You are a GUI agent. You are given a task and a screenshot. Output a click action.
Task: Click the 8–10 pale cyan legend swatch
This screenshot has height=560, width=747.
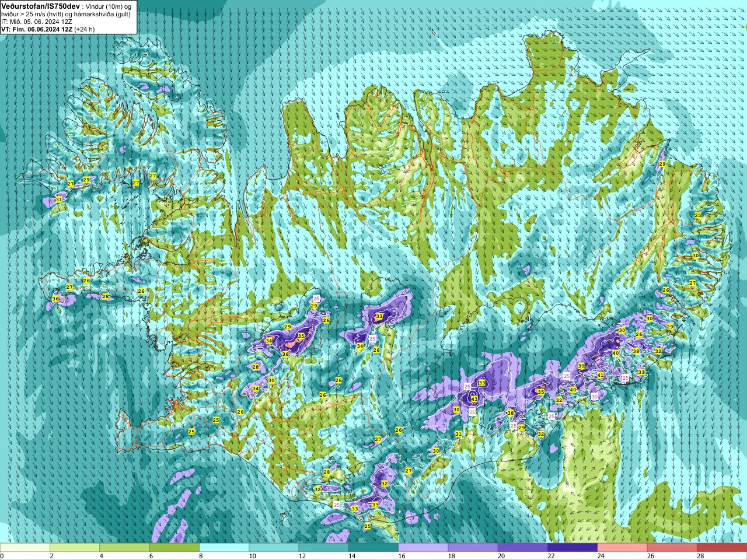[224, 548]
